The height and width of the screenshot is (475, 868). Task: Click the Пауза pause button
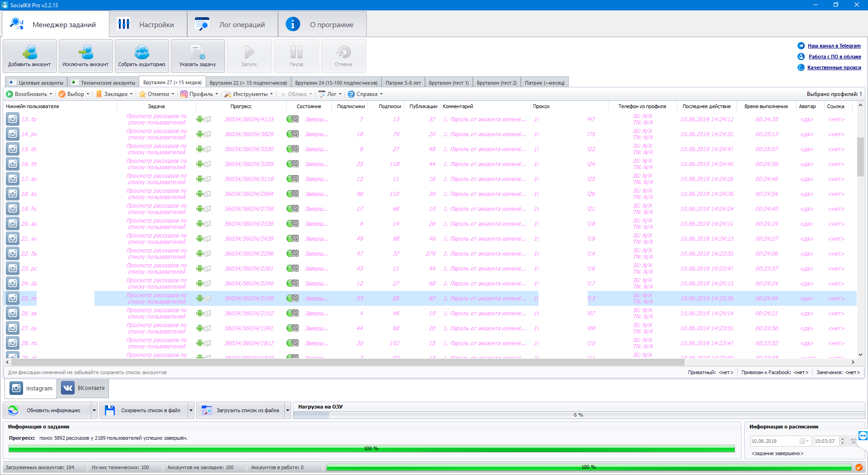pos(296,56)
